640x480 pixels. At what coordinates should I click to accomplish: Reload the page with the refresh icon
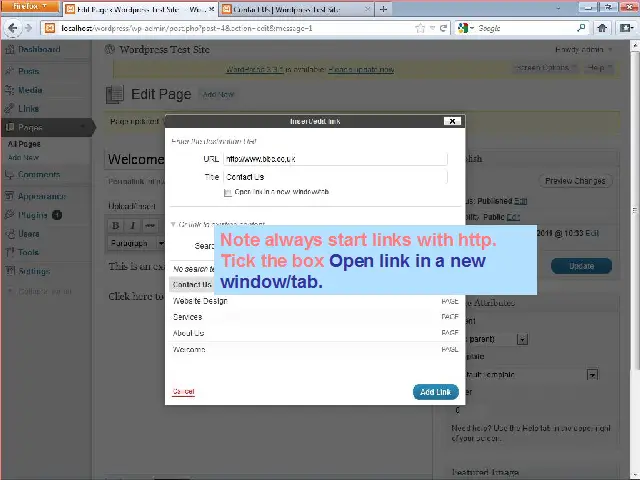[x=443, y=28]
